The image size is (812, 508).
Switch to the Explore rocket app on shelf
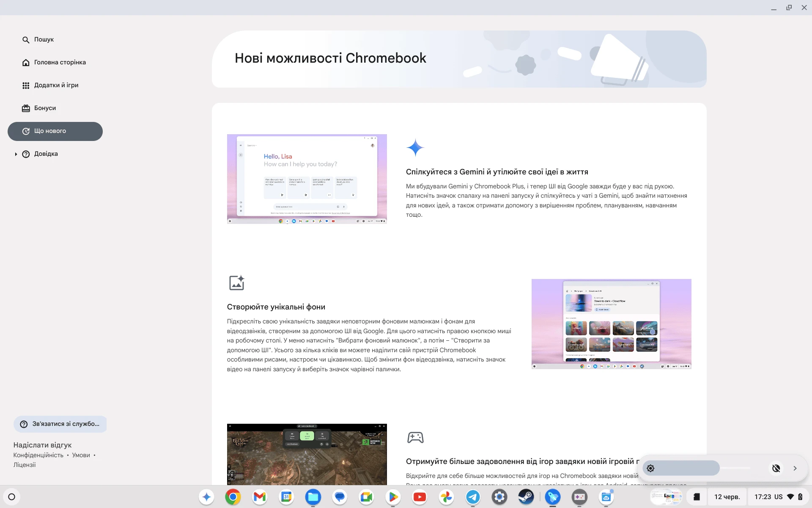tap(553, 497)
